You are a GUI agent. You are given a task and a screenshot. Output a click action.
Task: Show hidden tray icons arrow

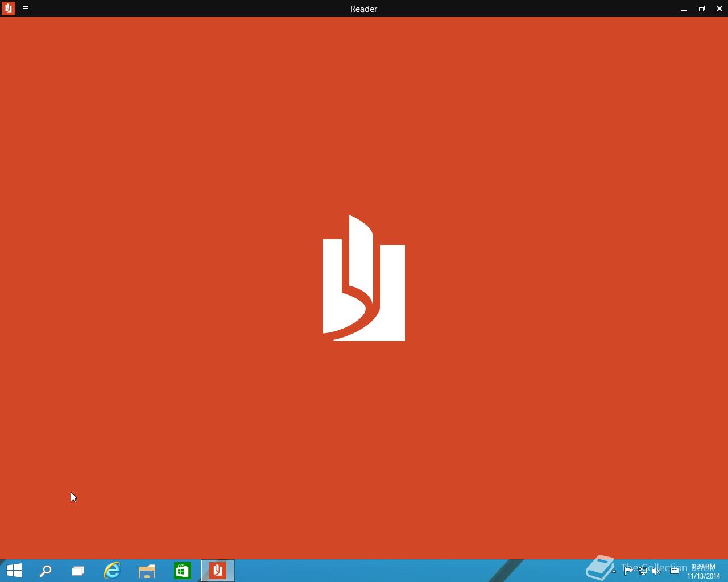pos(614,571)
